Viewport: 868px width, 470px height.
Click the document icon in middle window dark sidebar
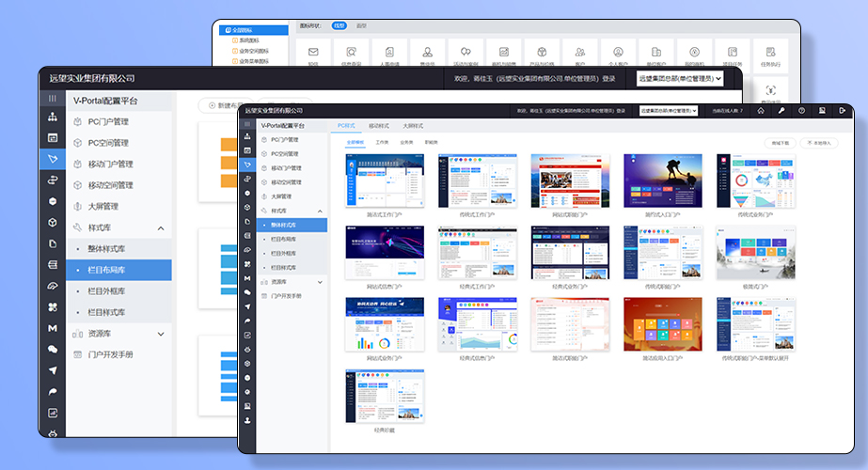click(53, 243)
